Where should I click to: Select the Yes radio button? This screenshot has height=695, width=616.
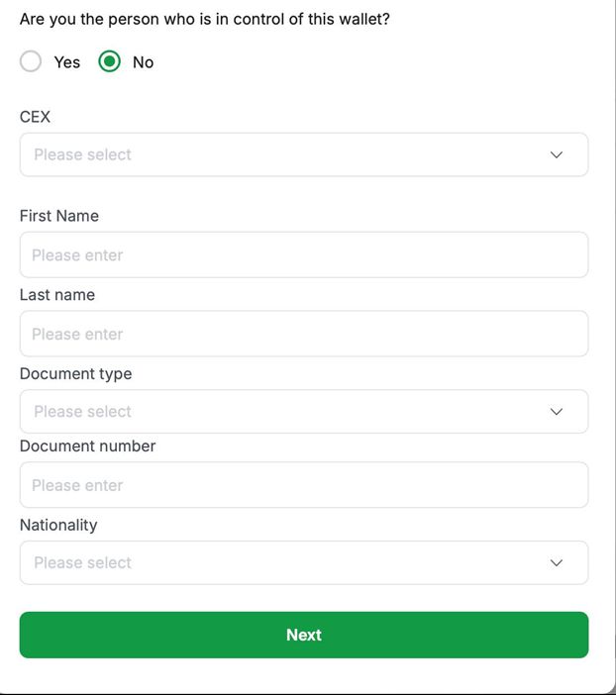pyautogui.click(x=31, y=61)
